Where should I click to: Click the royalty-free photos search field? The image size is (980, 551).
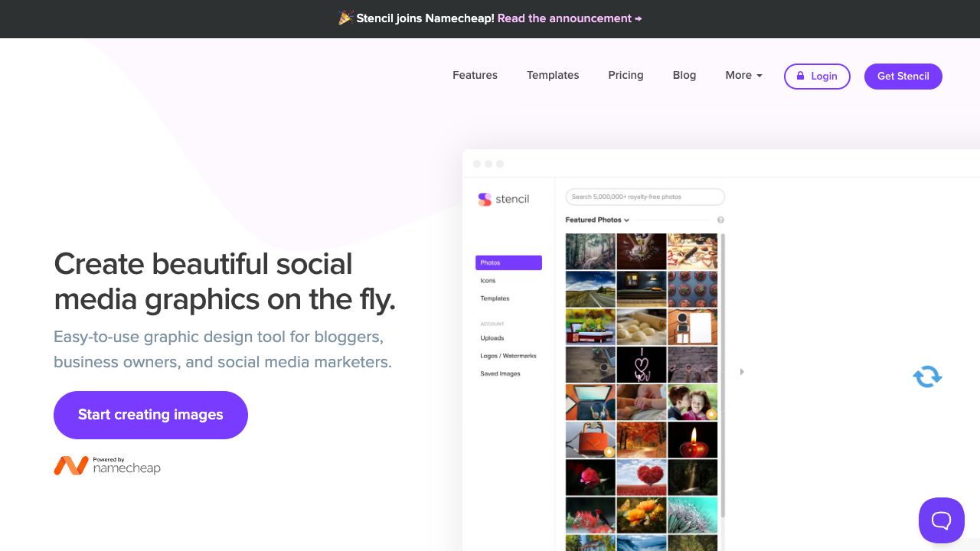pyautogui.click(x=645, y=197)
